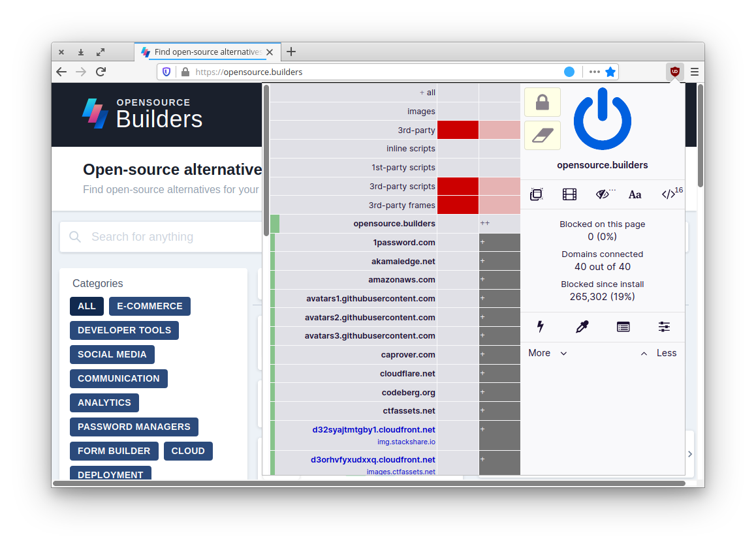Screen dimensions: 756x548
Task: Open a new tab with plus button
Action: (x=291, y=52)
